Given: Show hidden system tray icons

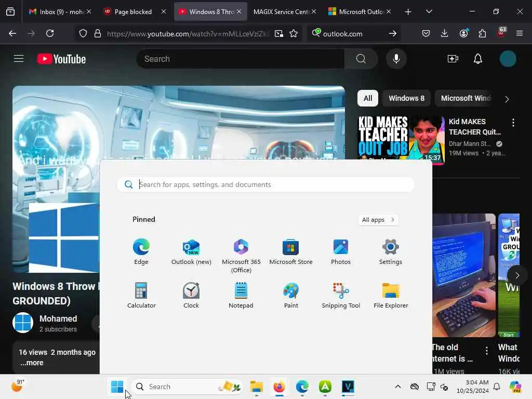Looking at the screenshot, I should 398,387.
